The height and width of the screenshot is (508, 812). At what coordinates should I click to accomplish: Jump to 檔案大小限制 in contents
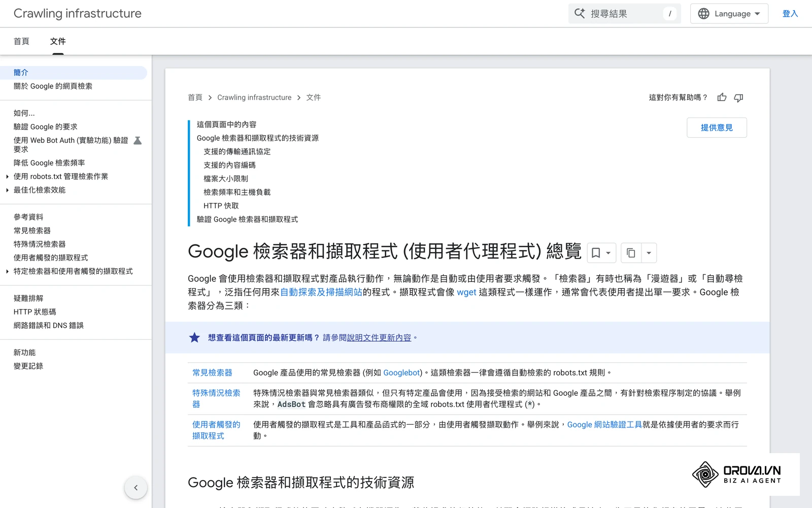[x=226, y=179]
